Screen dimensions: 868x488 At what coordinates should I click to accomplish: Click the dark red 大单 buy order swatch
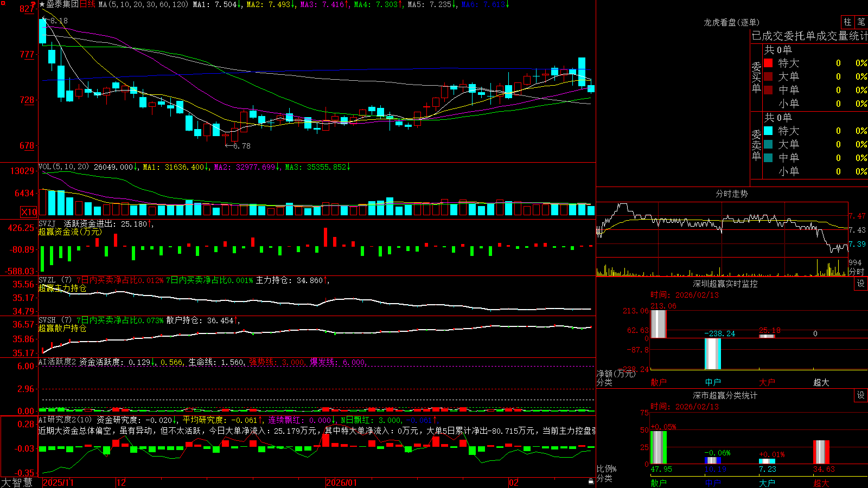point(768,76)
